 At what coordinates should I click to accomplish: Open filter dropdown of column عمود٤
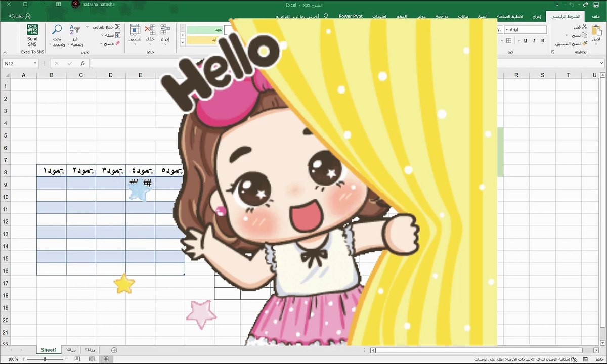click(152, 173)
